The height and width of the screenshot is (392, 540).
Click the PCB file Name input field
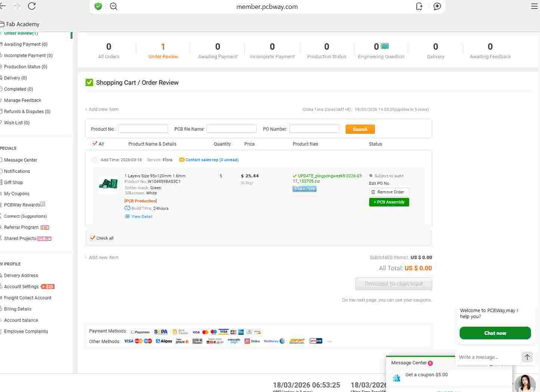(232, 129)
